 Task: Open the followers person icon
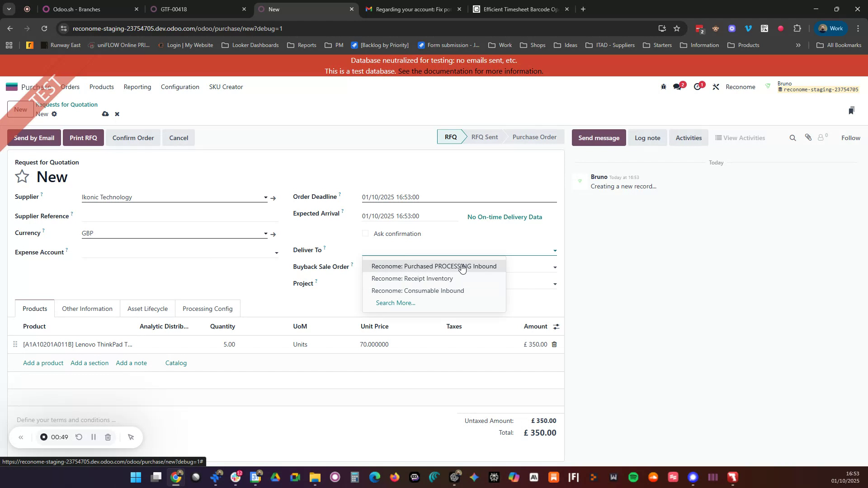tap(821, 138)
